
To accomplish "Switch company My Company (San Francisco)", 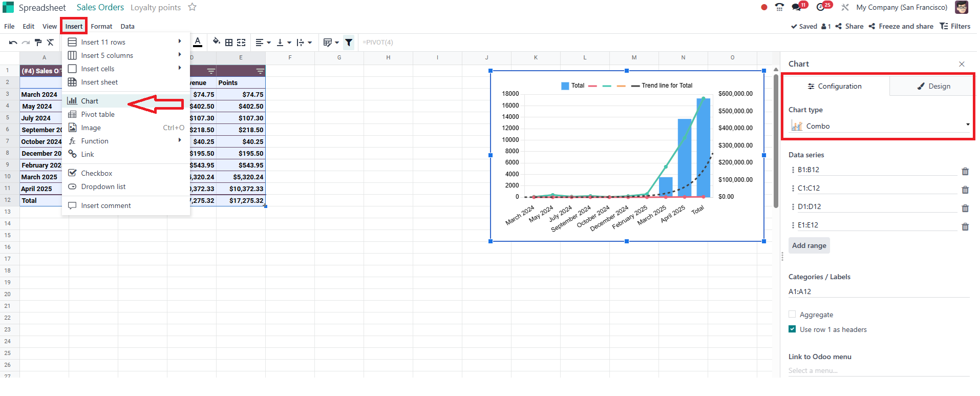I will click(x=902, y=7).
